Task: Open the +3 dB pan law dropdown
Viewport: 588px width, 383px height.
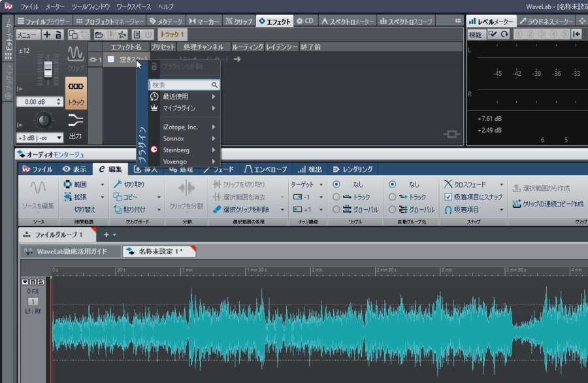Action: point(40,138)
